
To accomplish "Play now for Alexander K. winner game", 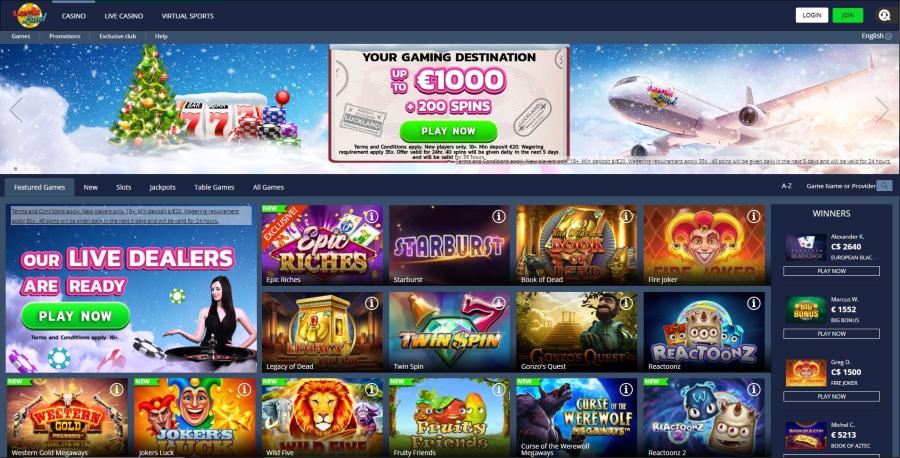I will [831, 271].
